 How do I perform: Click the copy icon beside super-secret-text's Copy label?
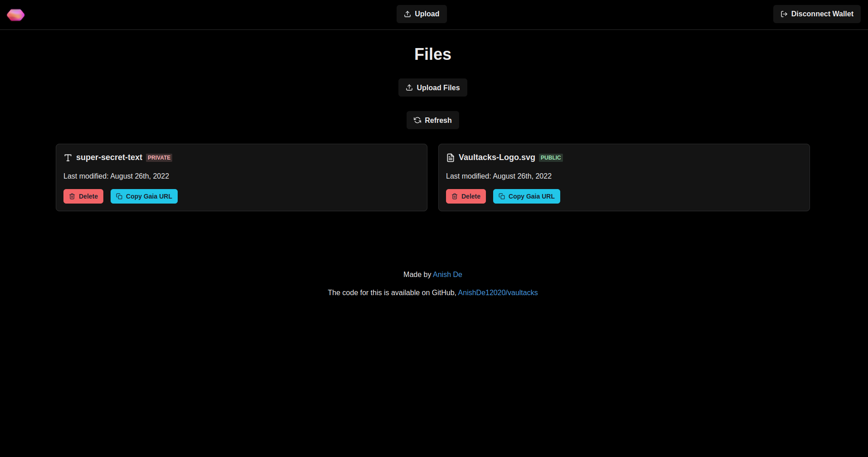click(119, 196)
